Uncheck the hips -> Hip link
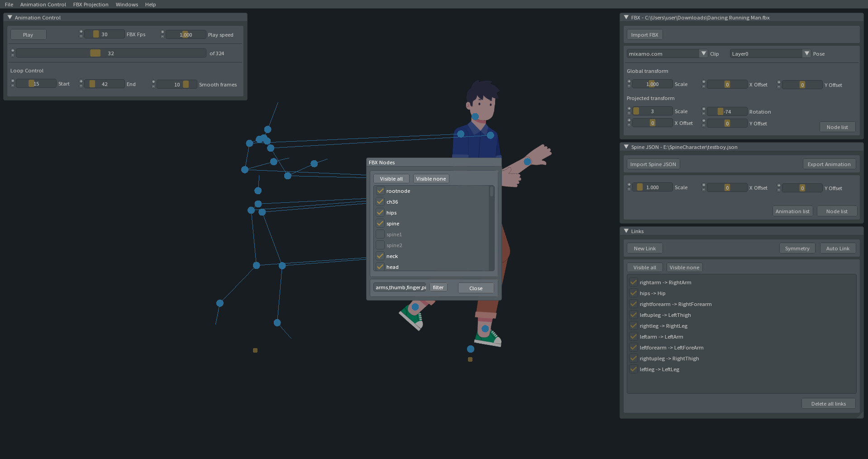This screenshot has height=459, width=868. (x=633, y=293)
